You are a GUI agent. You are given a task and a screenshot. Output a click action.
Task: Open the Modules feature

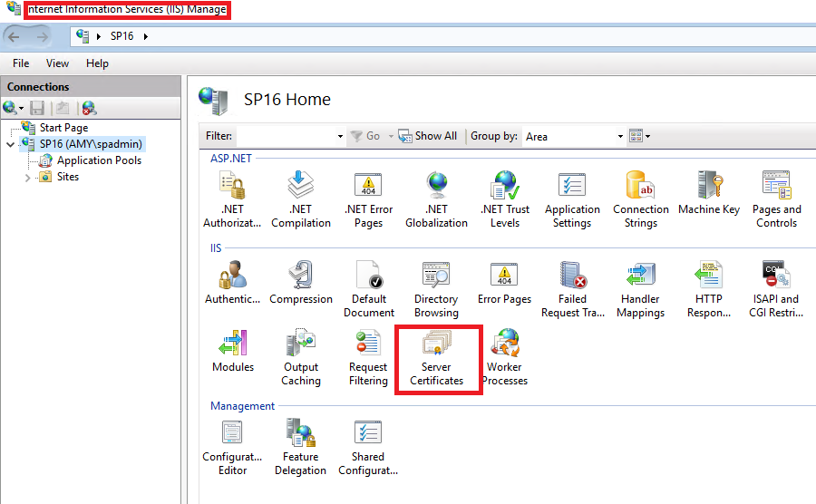tap(233, 351)
